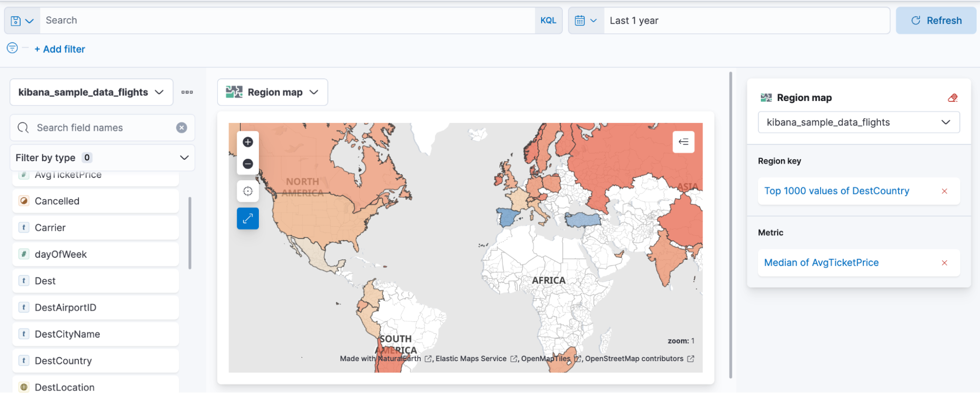Zoom out on the region map
This screenshot has width=980, height=393.
pyautogui.click(x=248, y=164)
